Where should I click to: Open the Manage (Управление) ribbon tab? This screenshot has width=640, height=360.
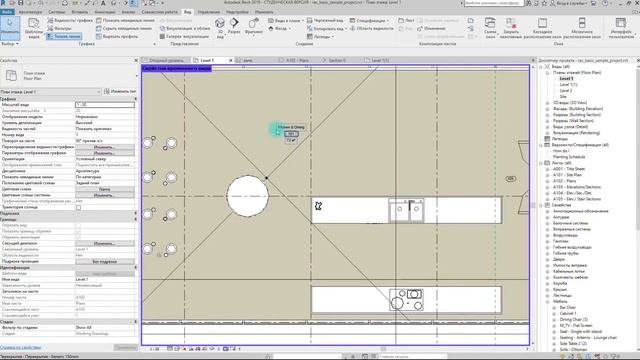tap(209, 12)
